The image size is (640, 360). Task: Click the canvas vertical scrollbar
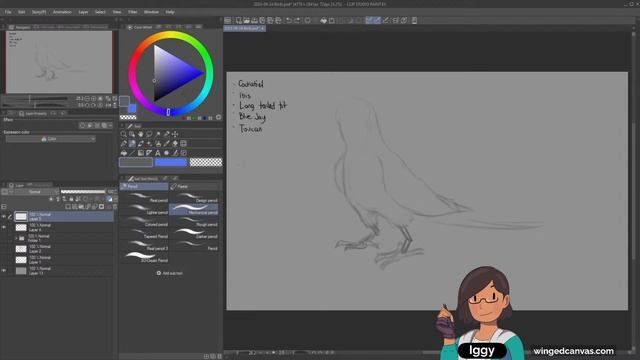coord(633,190)
